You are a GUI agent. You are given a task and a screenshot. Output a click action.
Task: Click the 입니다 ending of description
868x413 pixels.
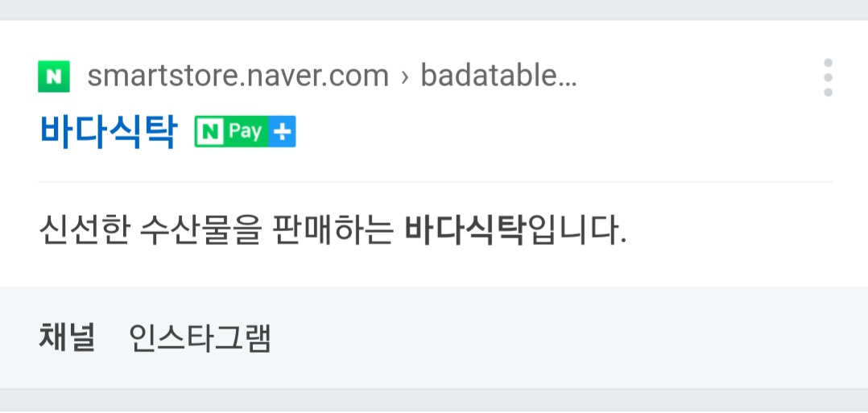pyautogui.click(x=575, y=229)
